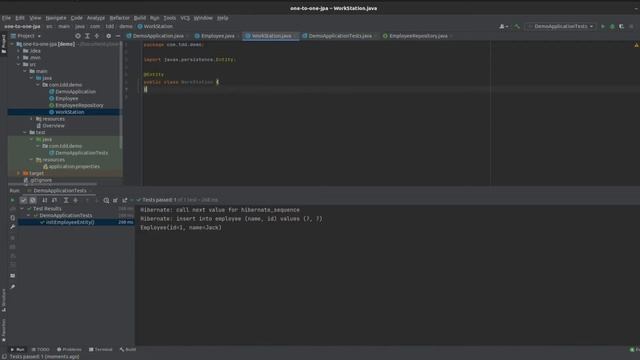Open Project panel settings gear
This screenshot has height=360, width=640.
click(109, 36)
